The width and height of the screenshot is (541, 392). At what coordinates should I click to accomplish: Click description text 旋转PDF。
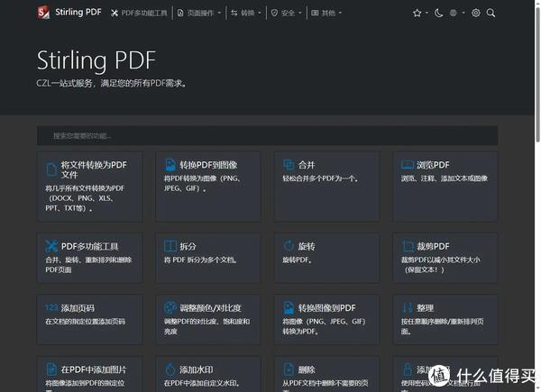297,260
